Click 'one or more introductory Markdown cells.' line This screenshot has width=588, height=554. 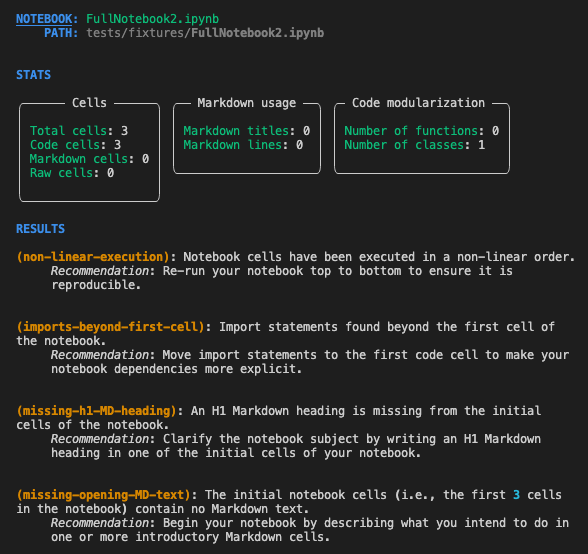coord(190,537)
